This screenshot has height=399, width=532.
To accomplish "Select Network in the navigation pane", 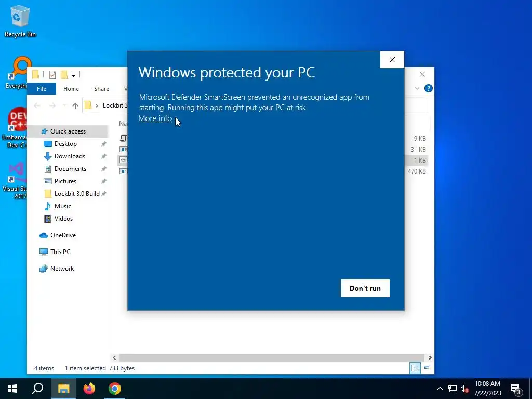I will pos(62,269).
